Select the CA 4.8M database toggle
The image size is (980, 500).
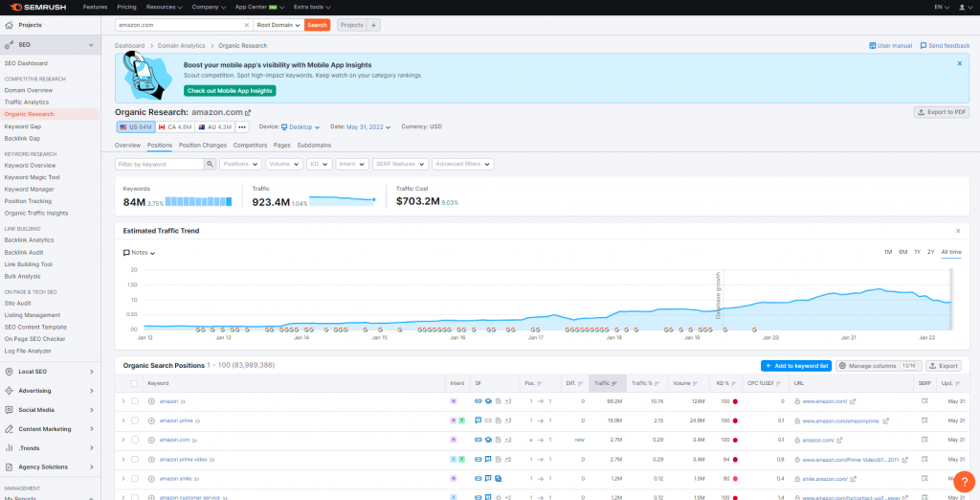(x=174, y=127)
